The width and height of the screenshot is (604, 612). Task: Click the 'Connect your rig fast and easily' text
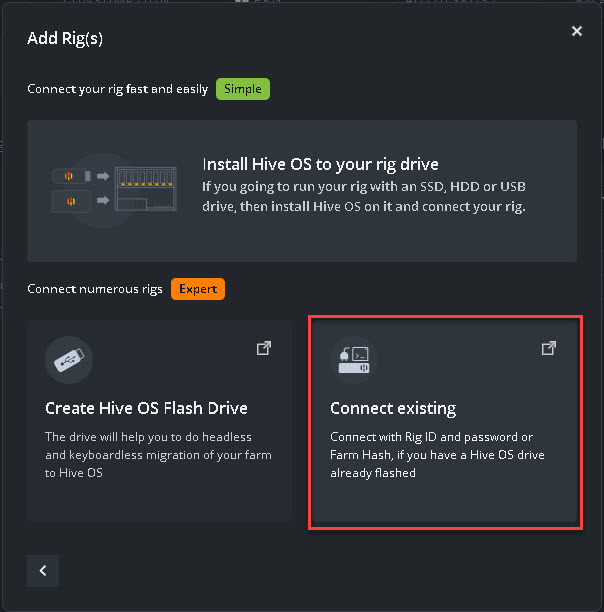coord(117,89)
